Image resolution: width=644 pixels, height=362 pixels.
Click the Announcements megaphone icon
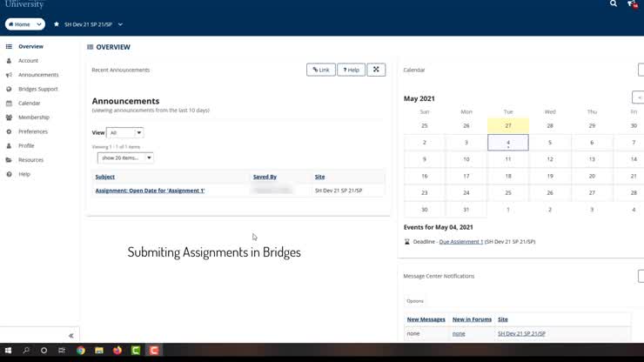point(9,75)
